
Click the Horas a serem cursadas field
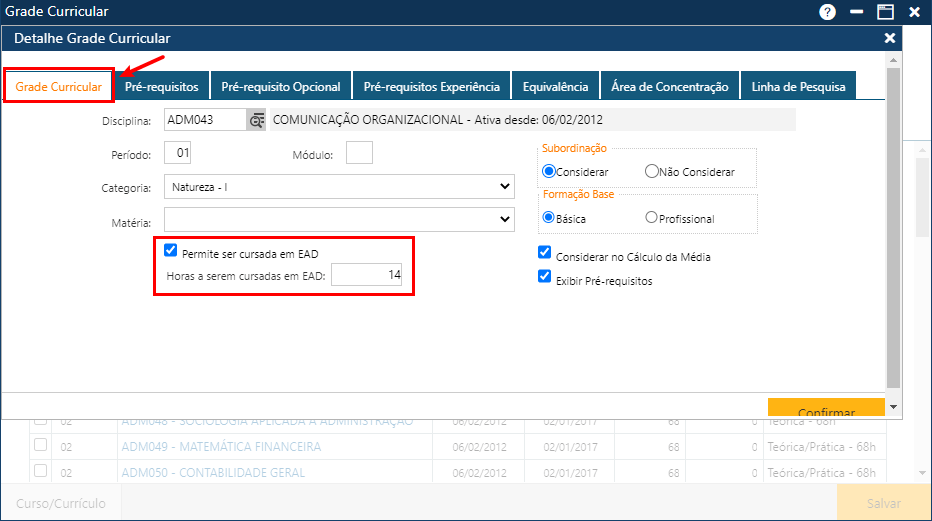point(366,274)
